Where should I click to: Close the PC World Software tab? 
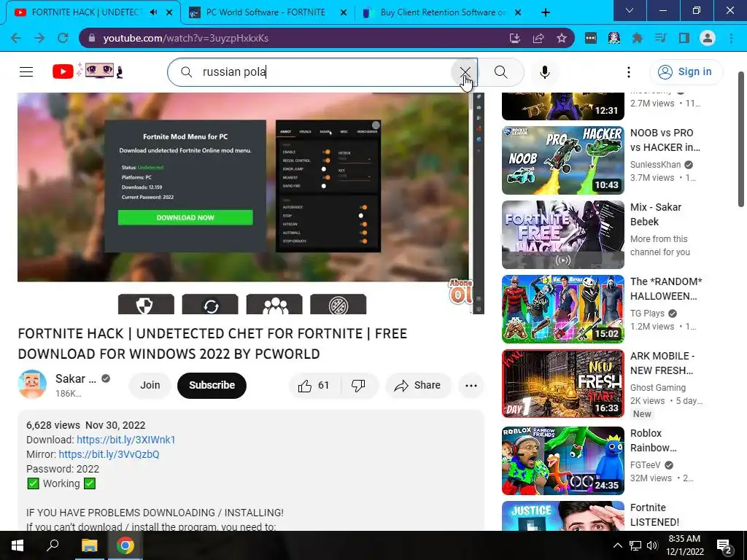coord(344,13)
